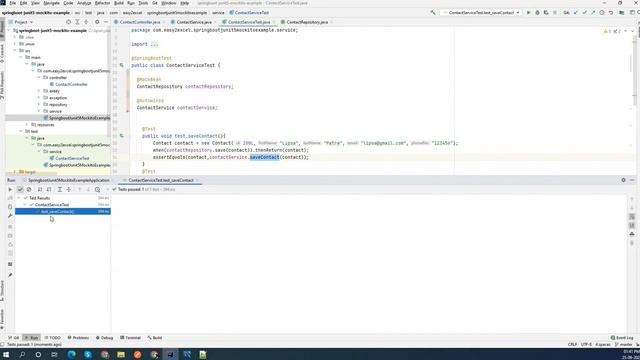This screenshot has width=640, height=360.
Task: Sort test results by duration
Action: (x=49, y=189)
